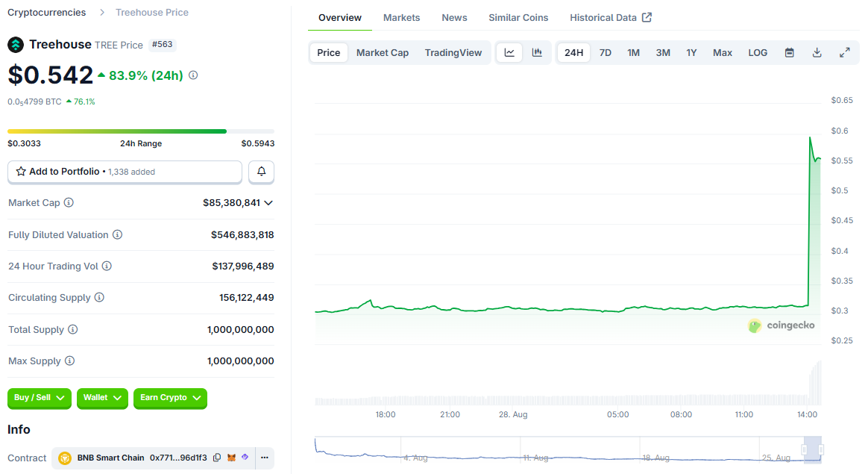Screen dimensions: 868x474
Task: Show Fully Diluted Valuation info icon
Action: pos(117,234)
